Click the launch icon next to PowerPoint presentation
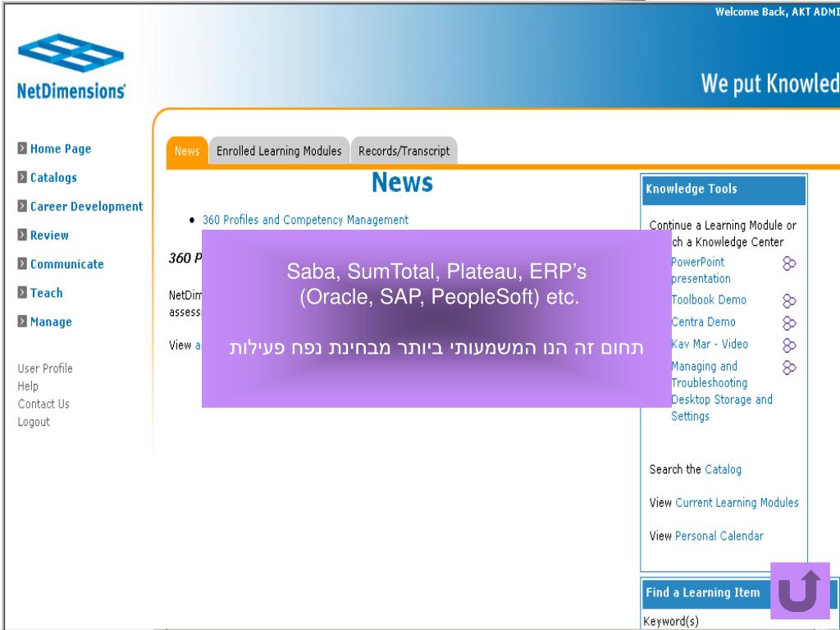 point(789,263)
